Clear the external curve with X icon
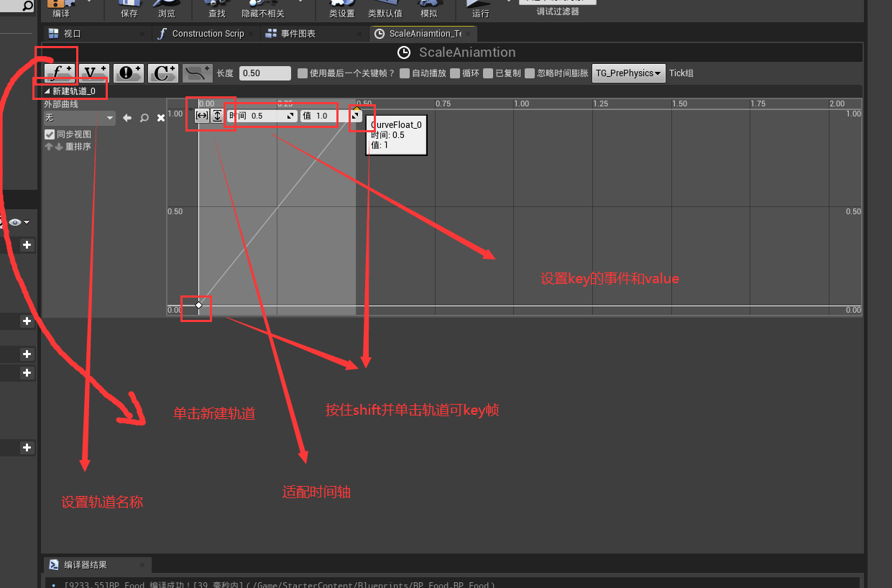 (x=161, y=118)
